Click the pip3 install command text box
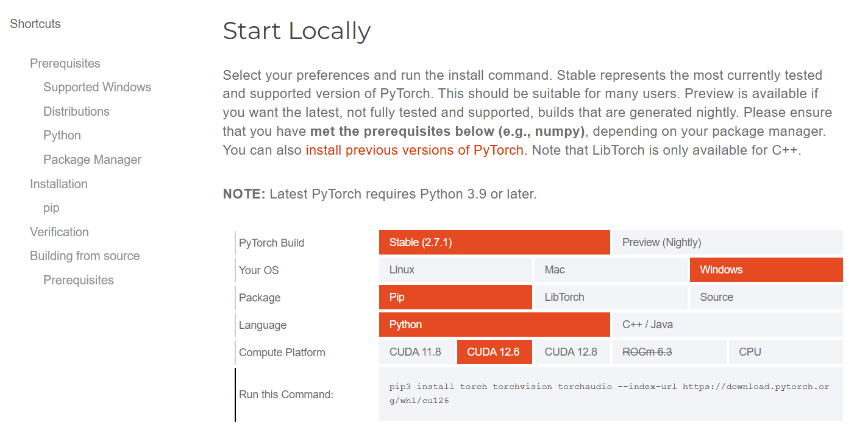868x436 pixels. [611, 394]
